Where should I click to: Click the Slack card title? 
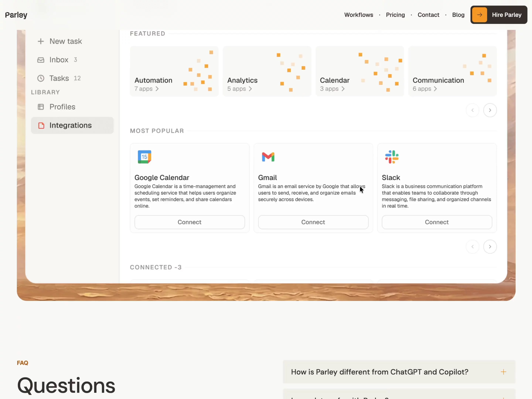point(391,178)
